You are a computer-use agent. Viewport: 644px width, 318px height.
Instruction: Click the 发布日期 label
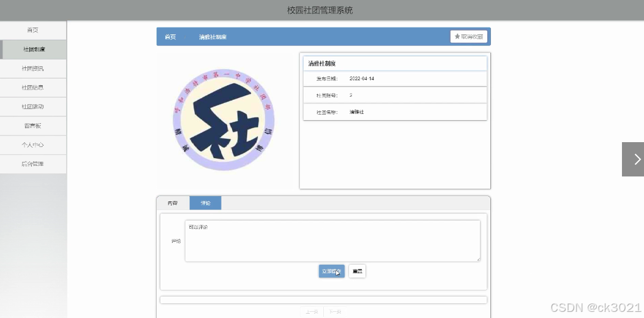click(327, 78)
